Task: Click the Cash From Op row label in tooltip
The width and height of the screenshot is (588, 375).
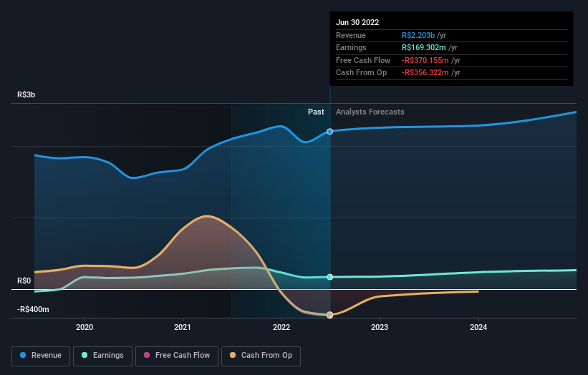Action: [x=361, y=73]
